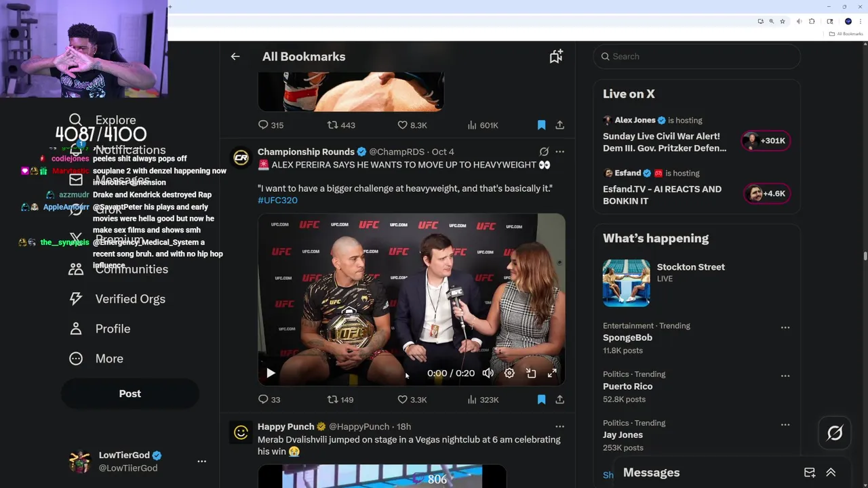Screen dimensions: 868x488
Task: Click the Search input field
Action: [x=696, y=56]
